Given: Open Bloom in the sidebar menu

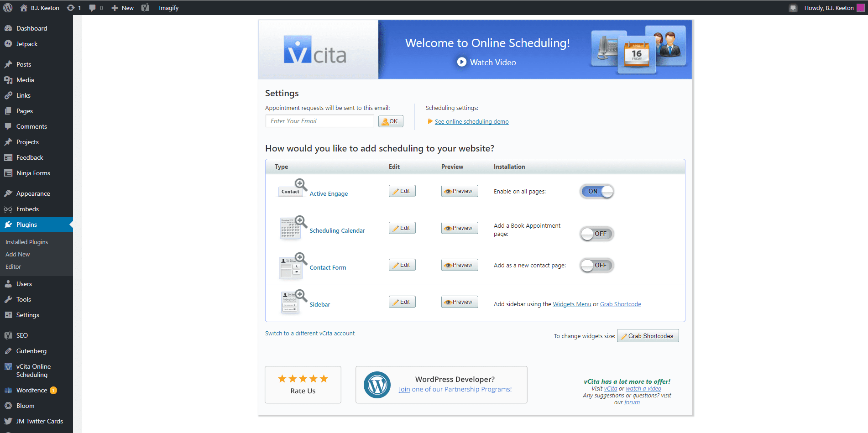Looking at the screenshot, I should pyautogui.click(x=37, y=406).
